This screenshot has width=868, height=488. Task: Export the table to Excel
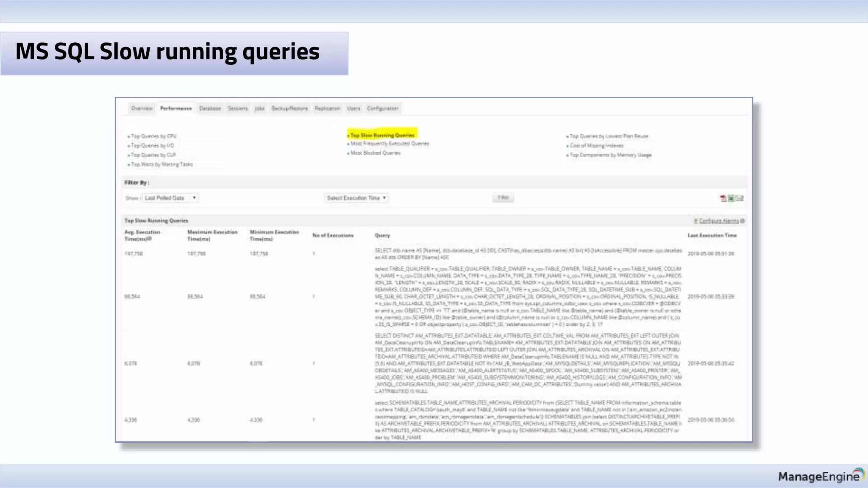[731, 198]
